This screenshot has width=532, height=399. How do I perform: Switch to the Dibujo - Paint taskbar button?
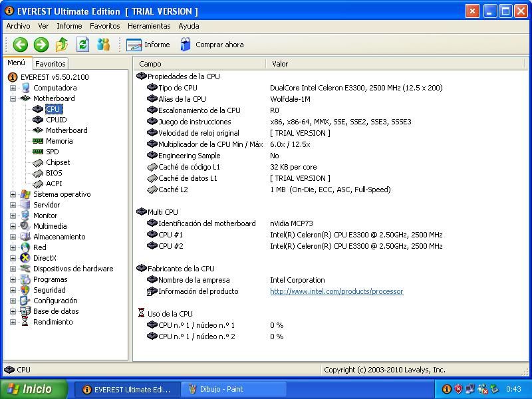pos(234,389)
